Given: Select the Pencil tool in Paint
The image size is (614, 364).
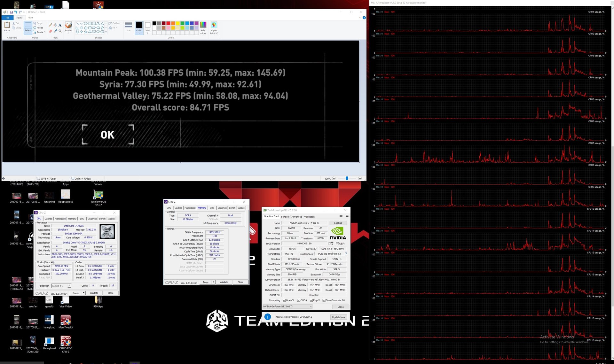Looking at the screenshot, I should coord(50,25).
